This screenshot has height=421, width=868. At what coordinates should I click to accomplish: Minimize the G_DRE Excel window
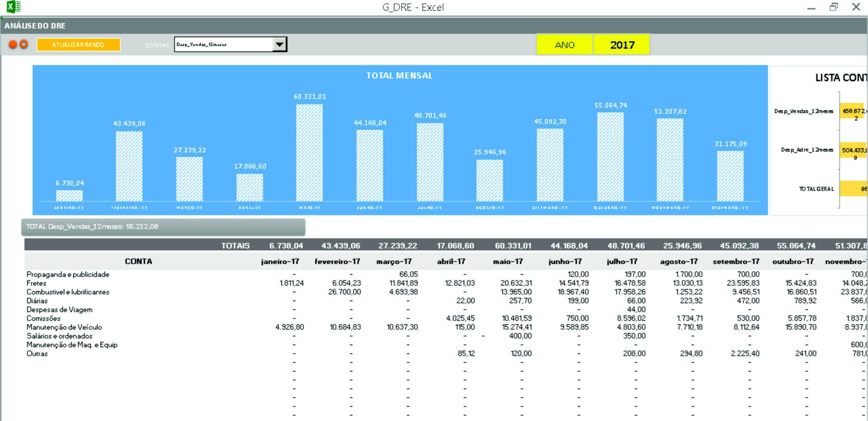click(811, 8)
